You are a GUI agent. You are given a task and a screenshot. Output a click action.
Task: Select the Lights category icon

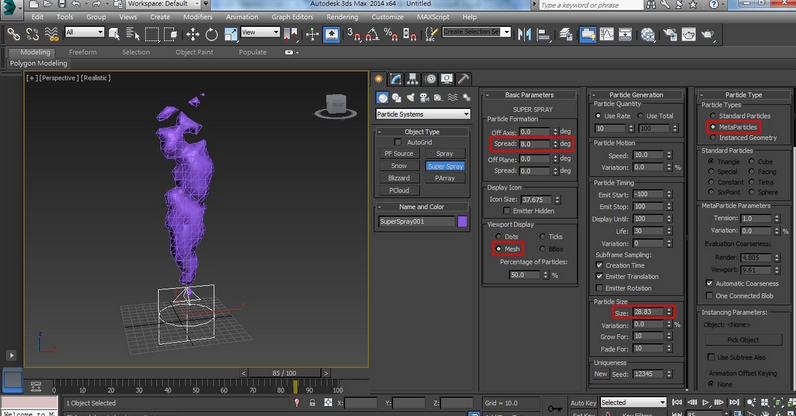click(x=410, y=97)
